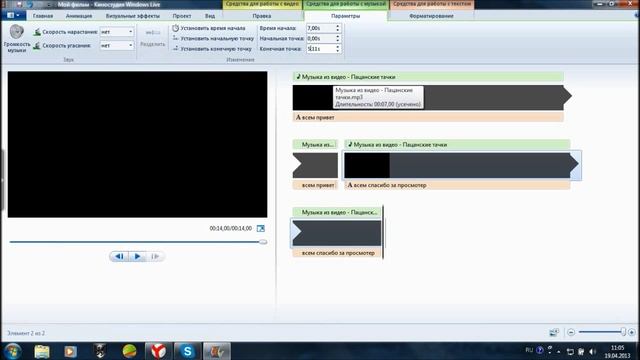
Task: Click the Время начала value field
Action: pos(320,28)
